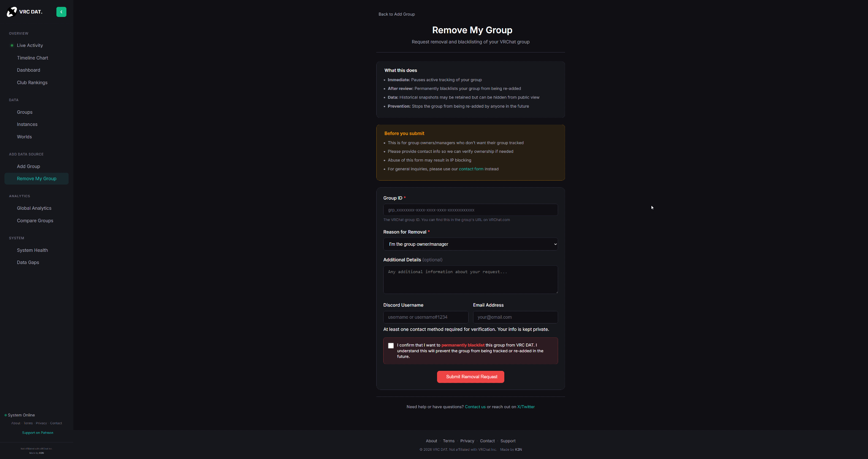Open Live Activity with green dot
The image size is (868, 459).
(x=30, y=46)
